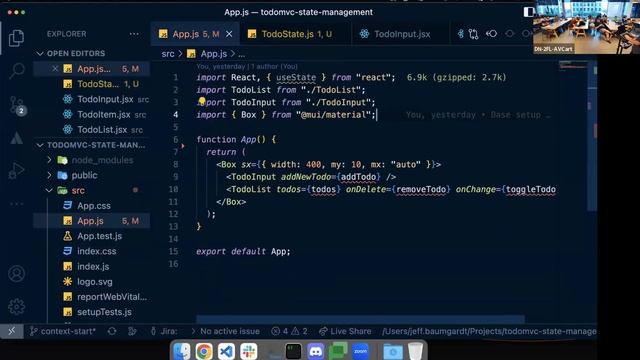Screen dimensions: 640x360
Task: Click the DN-2FL-AVCart video thumbnail
Action: (x=586, y=27)
